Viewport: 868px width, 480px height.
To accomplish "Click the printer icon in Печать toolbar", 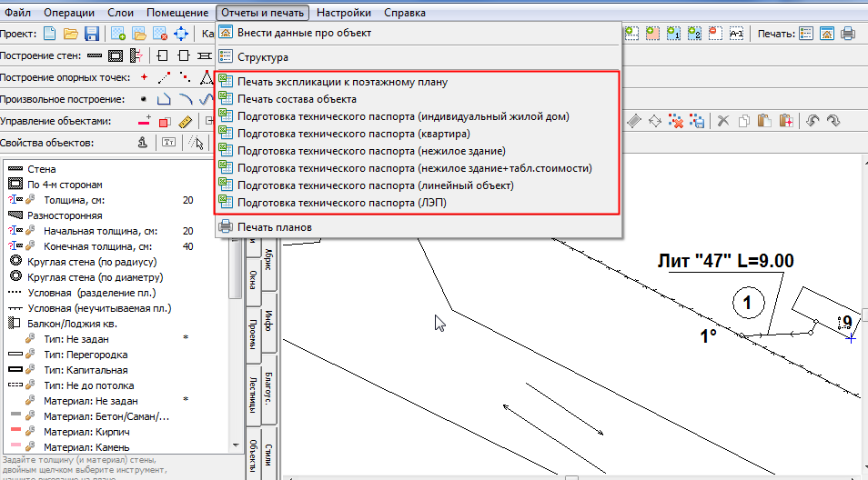I will [x=847, y=34].
